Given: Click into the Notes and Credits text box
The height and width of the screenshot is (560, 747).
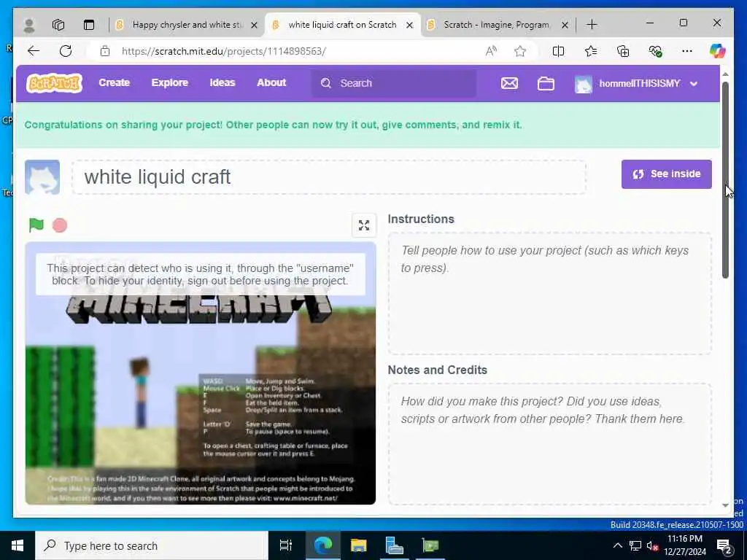Looking at the screenshot, I should tap(550, 444).
